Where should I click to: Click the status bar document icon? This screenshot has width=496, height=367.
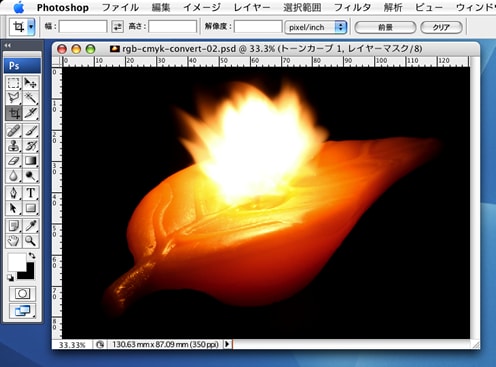100,344
